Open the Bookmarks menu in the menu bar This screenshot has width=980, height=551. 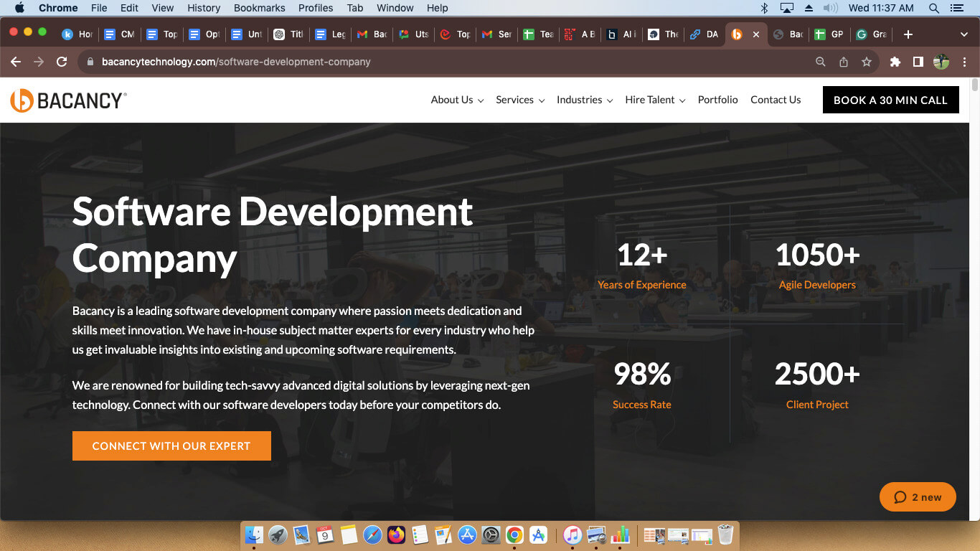(259, 8)
